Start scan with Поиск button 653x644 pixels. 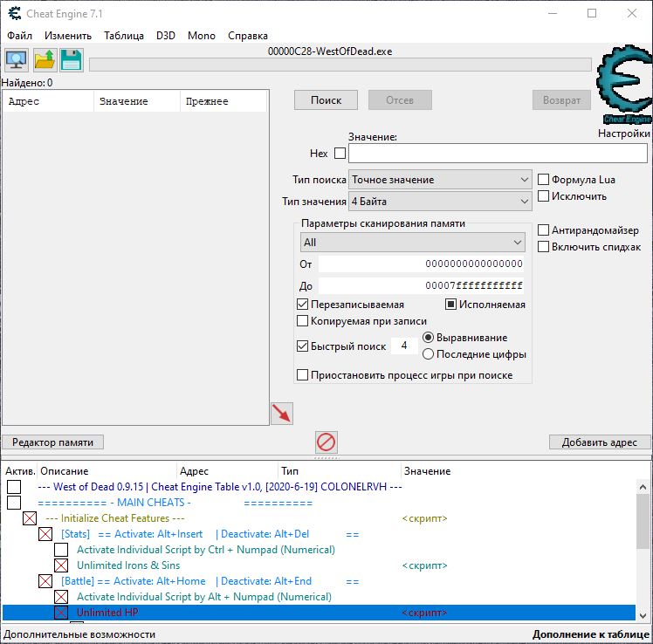click(326, 100)
